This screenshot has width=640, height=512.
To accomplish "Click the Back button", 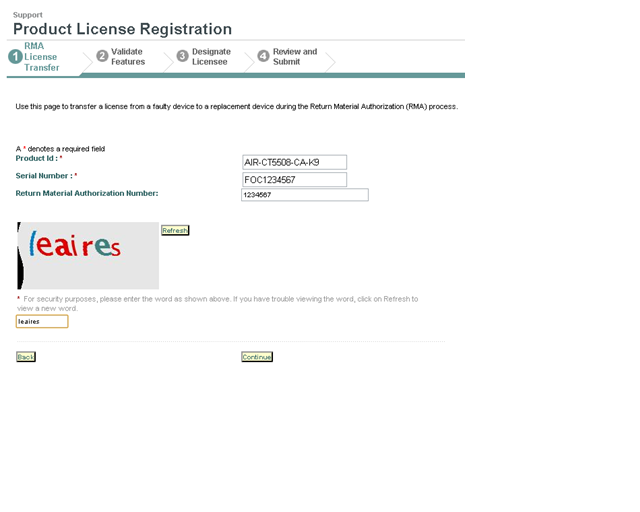I will coord(26,357).
